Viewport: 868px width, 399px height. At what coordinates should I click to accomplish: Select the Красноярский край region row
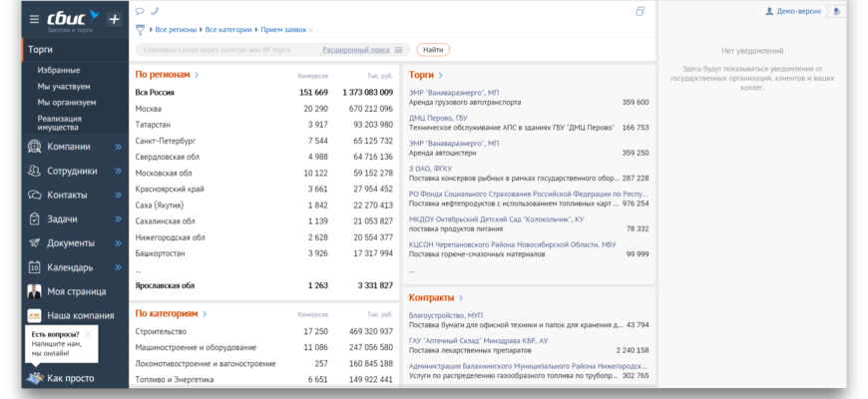click(x=264, y=190)
